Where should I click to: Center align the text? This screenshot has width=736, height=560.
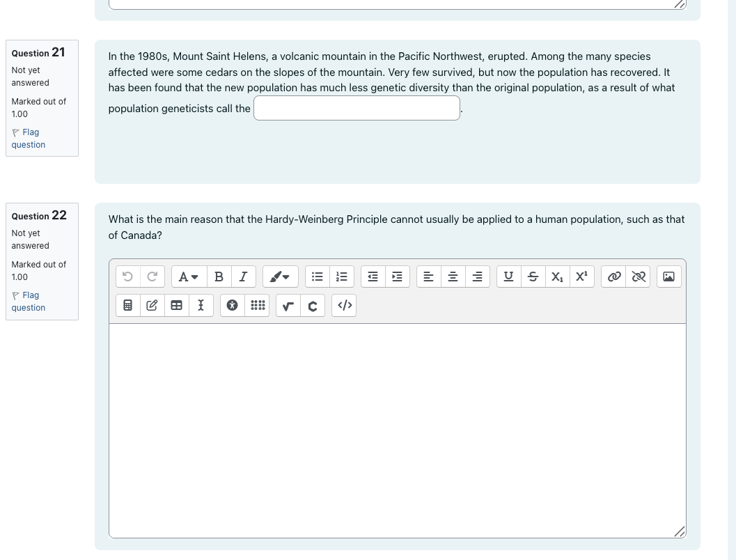[x=453, y=277]
